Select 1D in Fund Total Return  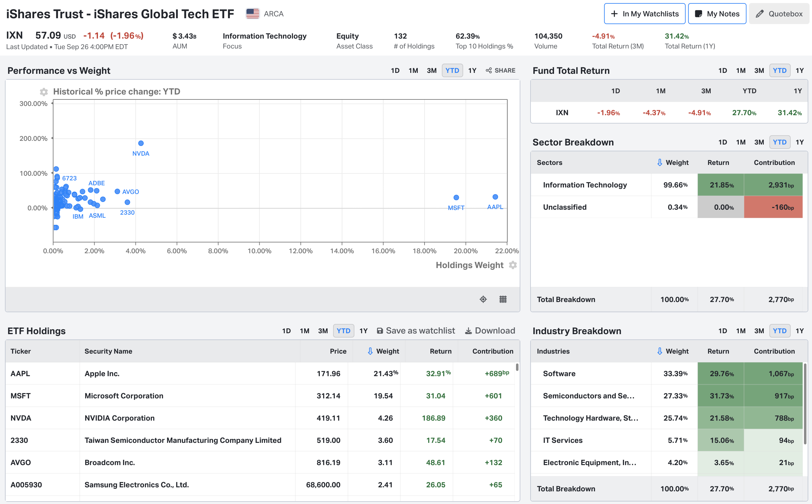tap(723, 70)
